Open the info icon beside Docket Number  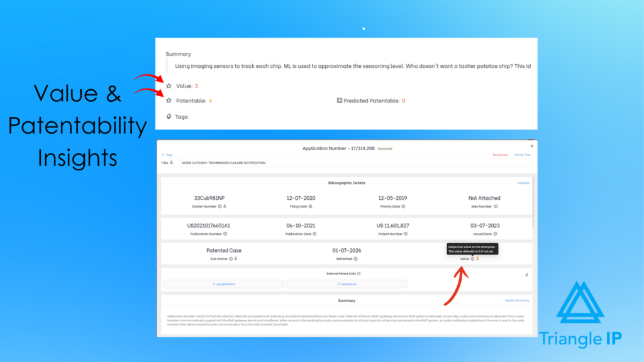click(219, 207)
